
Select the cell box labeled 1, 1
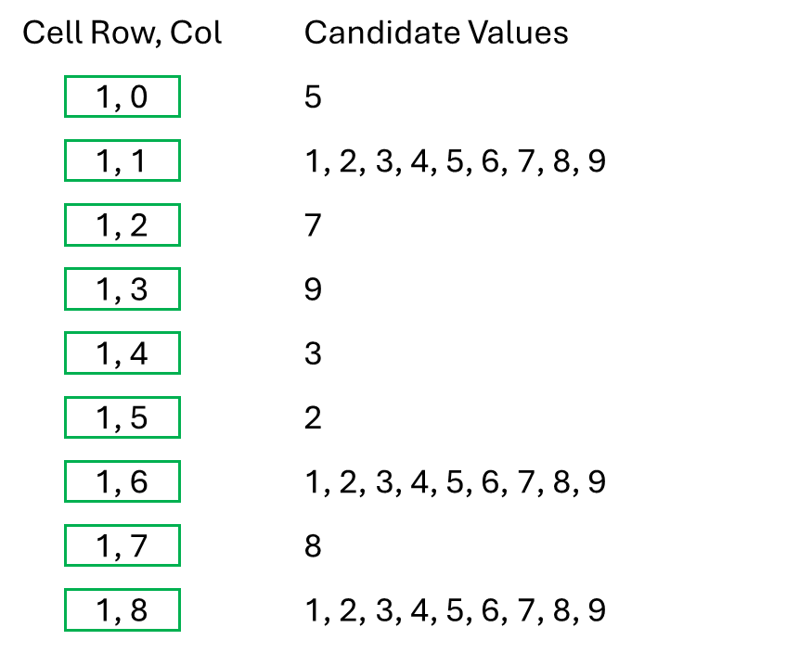tap(122, 161)
